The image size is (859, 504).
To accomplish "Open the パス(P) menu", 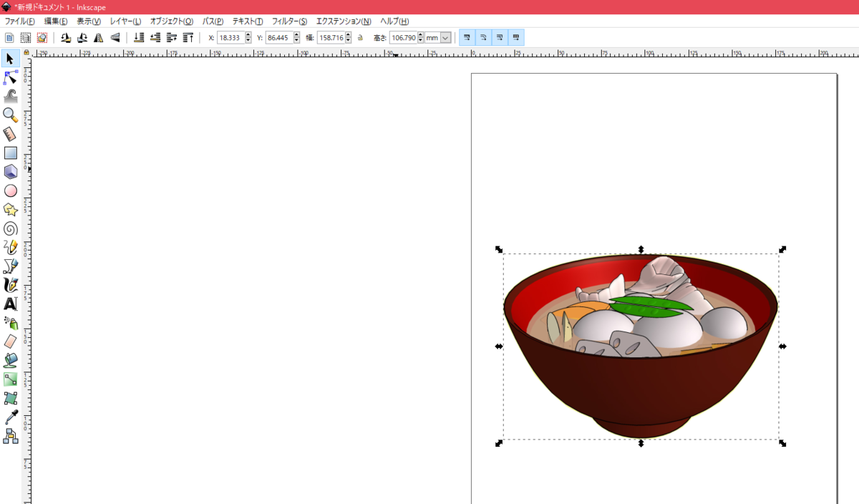I will 213,21.
